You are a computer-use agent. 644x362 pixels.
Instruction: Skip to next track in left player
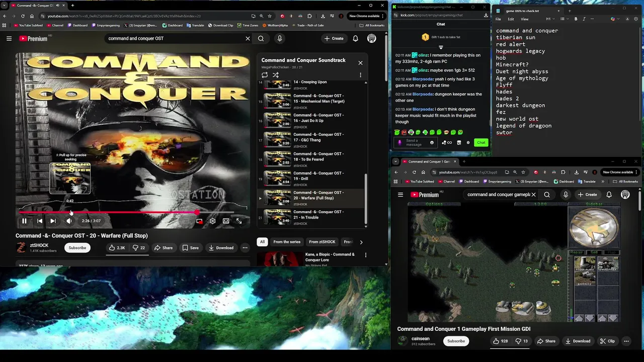[x=53, y=221]
